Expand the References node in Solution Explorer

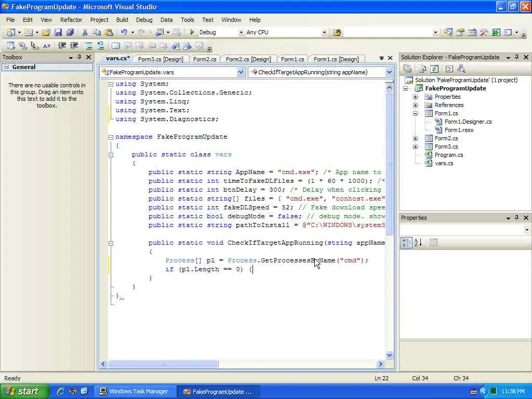415,105
